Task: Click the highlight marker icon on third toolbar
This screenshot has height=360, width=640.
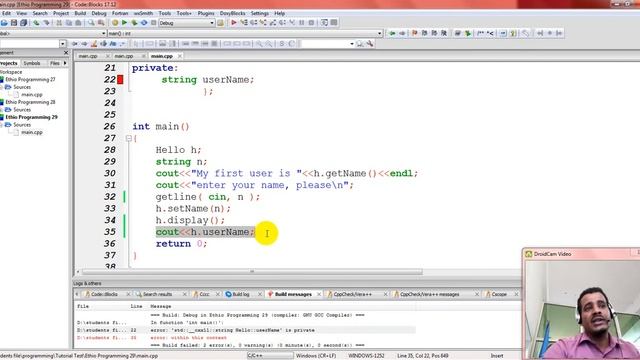Action: coord(94,44)
